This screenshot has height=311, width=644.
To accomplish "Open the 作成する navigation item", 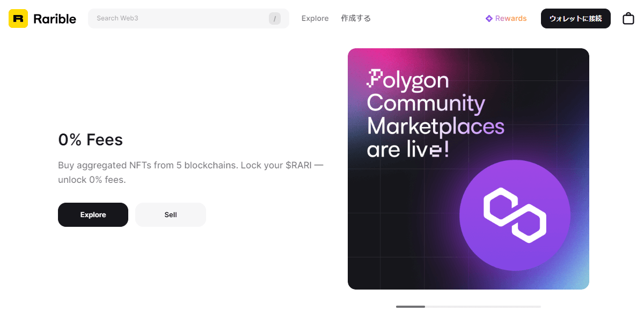I will 356,18.
